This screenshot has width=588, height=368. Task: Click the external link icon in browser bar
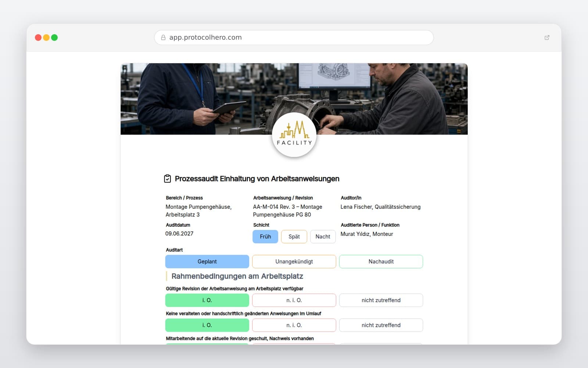(x=547, y=38)
